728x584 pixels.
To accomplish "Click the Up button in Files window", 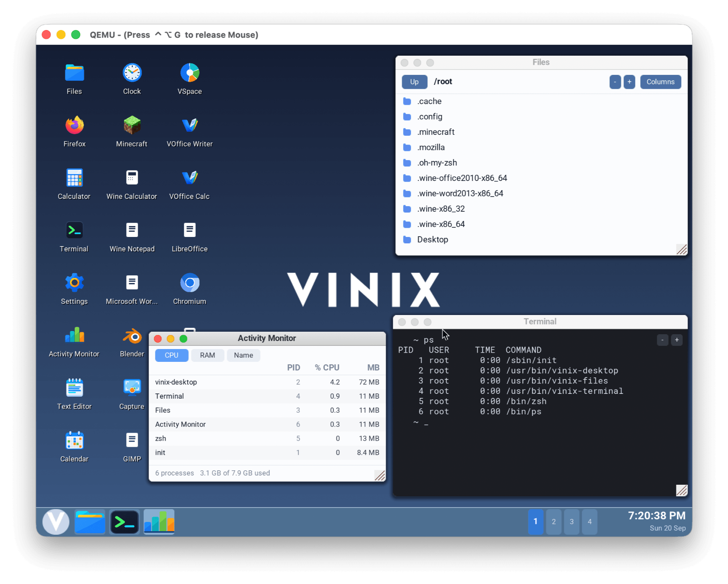I will point(414,82).
